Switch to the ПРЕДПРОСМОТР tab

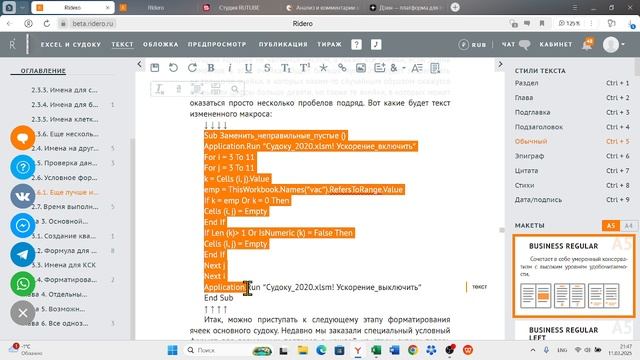coord(217,44)
